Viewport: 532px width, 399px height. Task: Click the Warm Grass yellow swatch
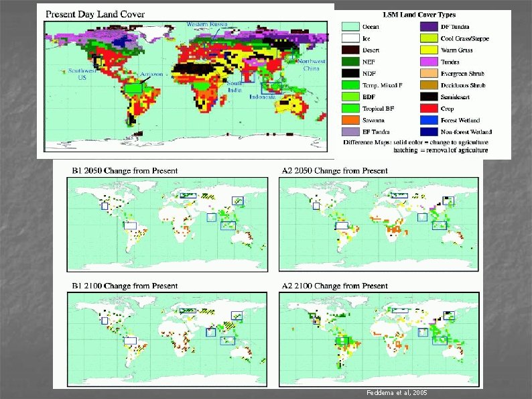tap(429, 50)
